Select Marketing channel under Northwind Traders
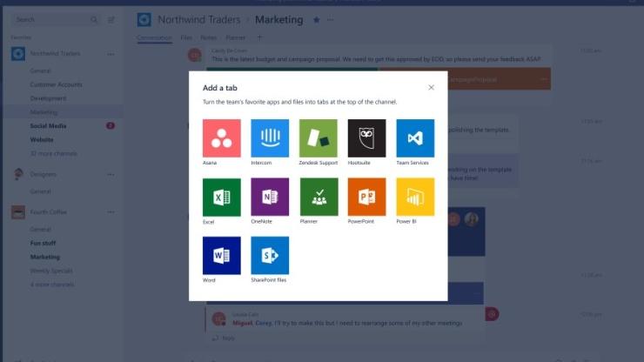 44,112
